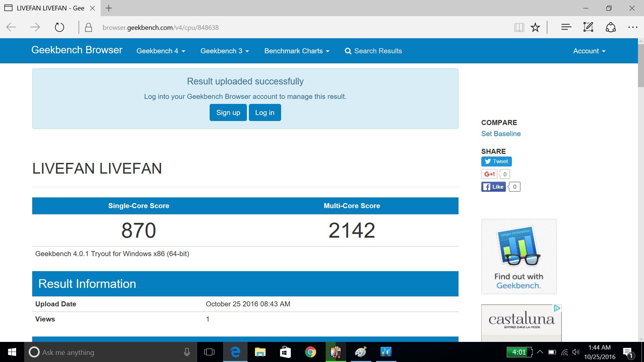This screenshot has height=362, width=644.
Task: Click the Set Baseline link
Action: coord(501,134)
